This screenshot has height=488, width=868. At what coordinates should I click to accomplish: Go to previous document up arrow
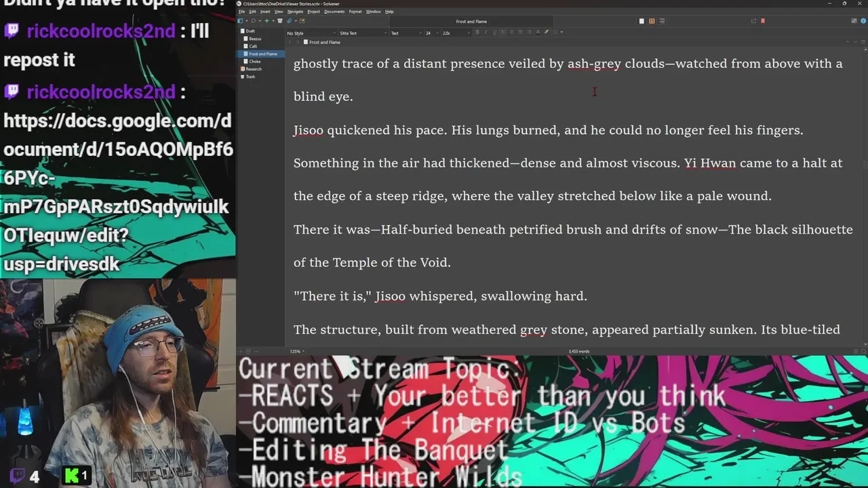pyautogui.click(x=848, y=42)
